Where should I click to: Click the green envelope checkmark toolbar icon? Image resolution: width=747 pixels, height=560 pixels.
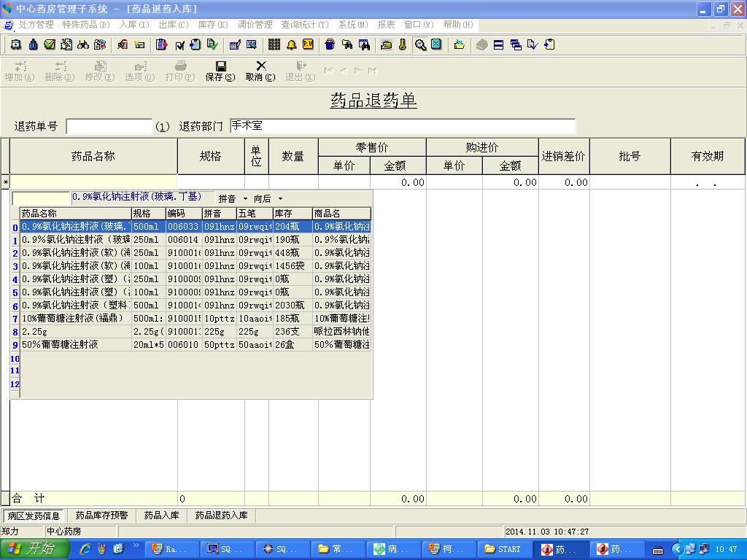50,44
